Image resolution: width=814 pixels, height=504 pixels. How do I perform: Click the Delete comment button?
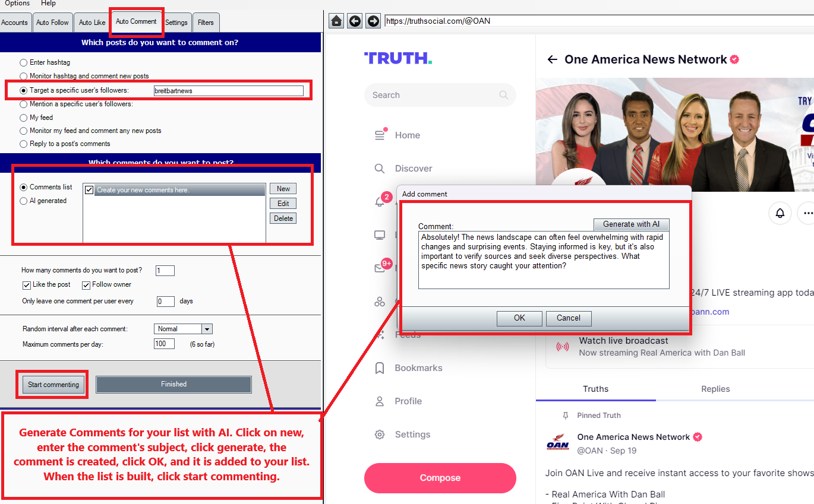(x=283, y=218)
